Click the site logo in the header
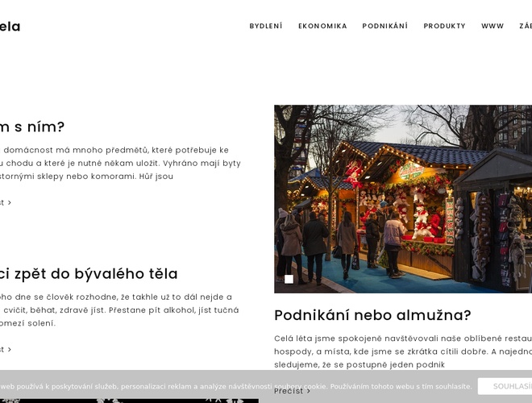Screen dimensions: 532x403 click(x=10, y=27)
